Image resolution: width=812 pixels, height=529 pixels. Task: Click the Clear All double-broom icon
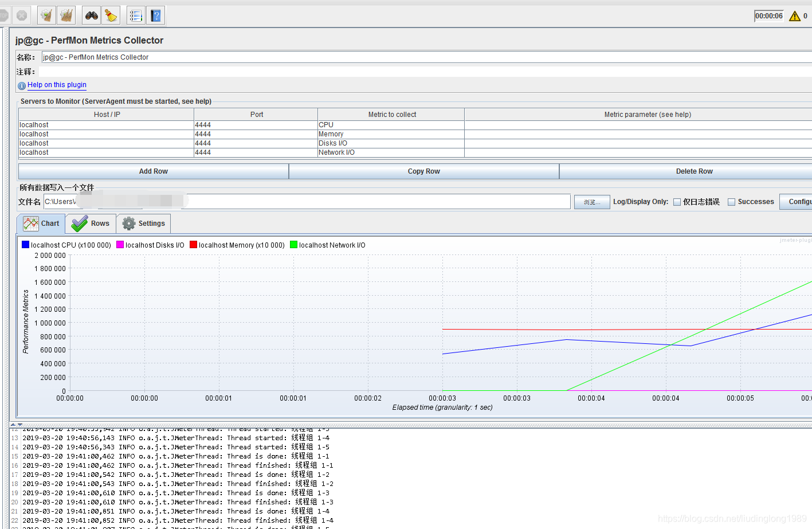tap(66, 15)
